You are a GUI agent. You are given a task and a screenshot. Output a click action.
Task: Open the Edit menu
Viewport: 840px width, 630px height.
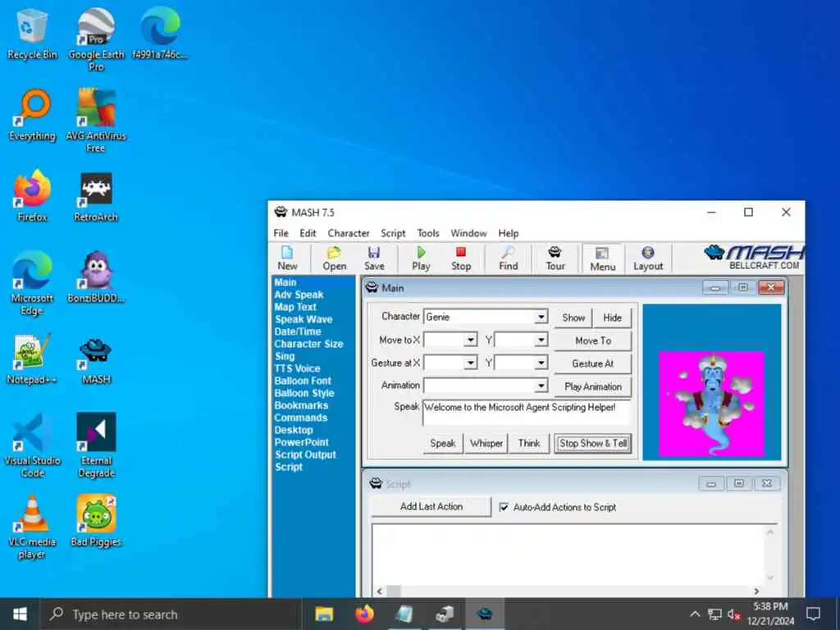pos(308,233)
